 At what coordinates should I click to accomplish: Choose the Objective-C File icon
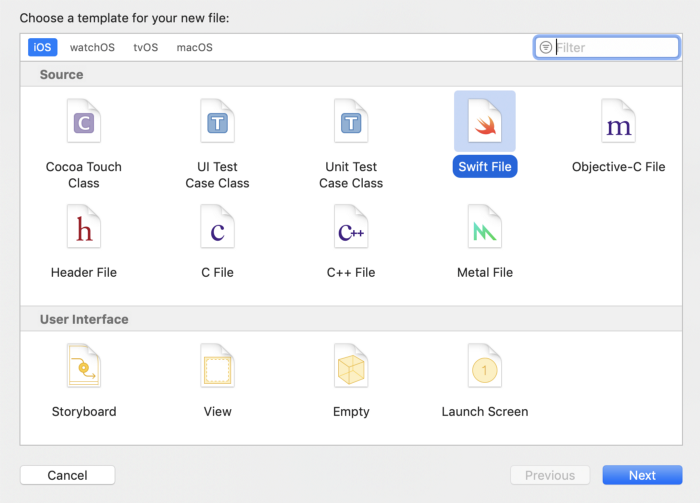pos(618,123)
